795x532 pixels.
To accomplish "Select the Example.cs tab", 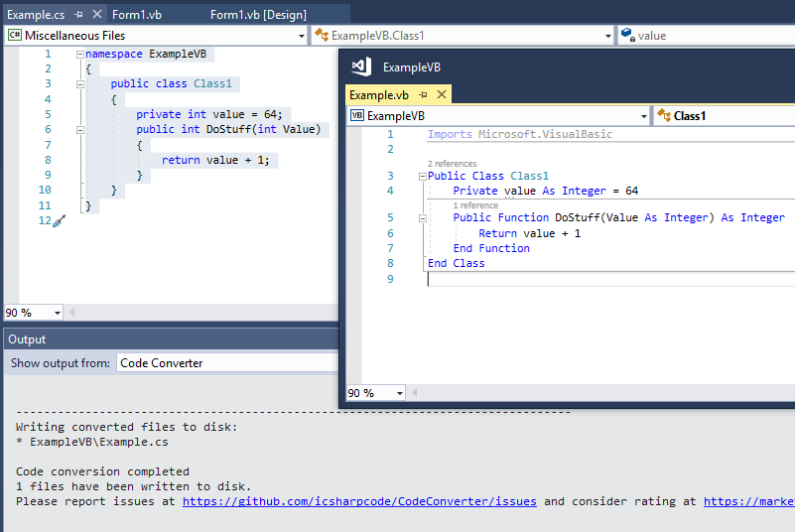I will (x=36, y=15).
